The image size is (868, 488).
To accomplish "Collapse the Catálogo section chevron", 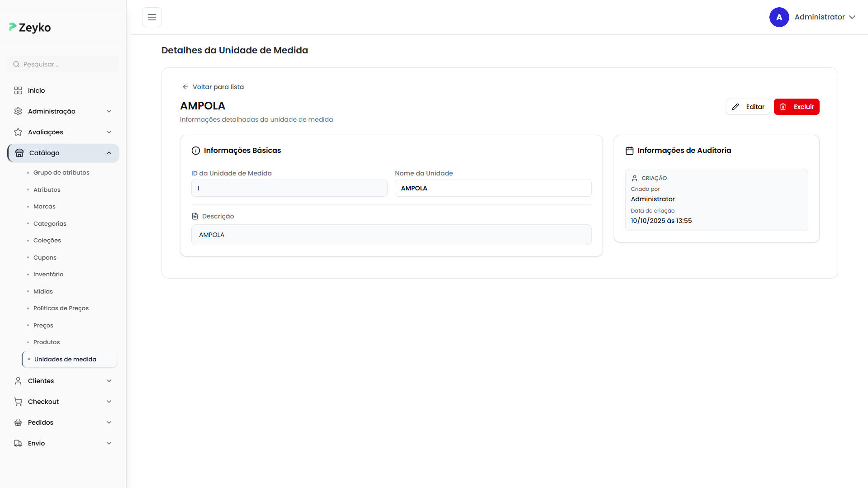I will pyautogui.click(x=109, y=153).
